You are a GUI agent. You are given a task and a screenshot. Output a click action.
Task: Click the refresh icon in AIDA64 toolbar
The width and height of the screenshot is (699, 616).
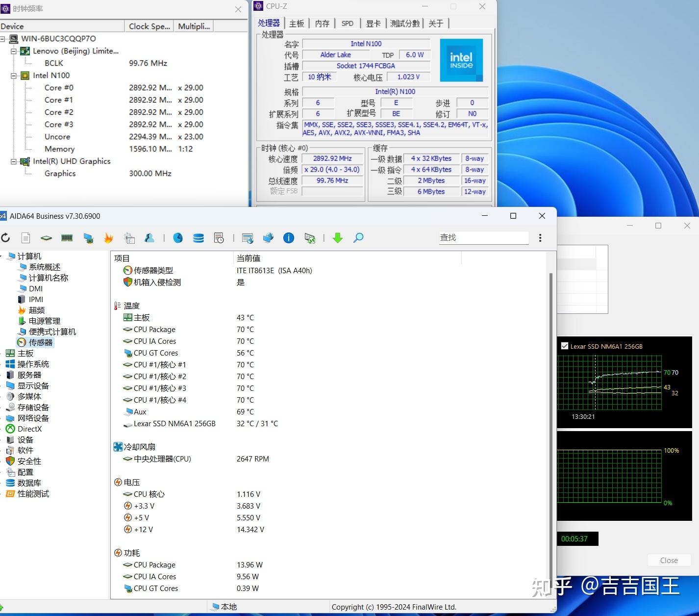(x=6, y=238)
